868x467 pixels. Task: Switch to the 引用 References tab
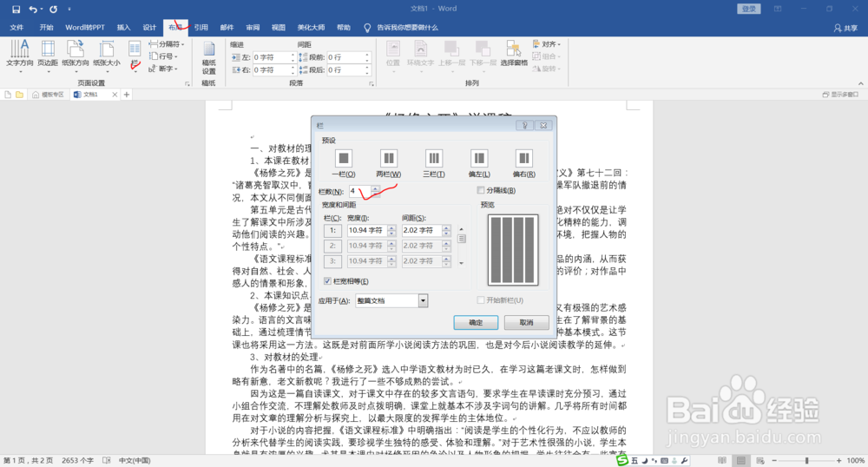pyautogui.click(x=201, y=28)
